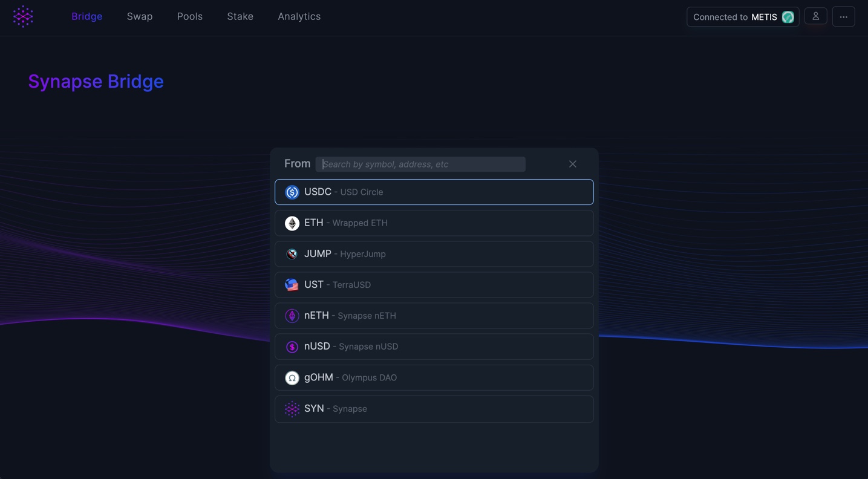868x479 pixels.
Task: Click the USDC coin icon
Action: pyautogui.click(x=292, y=192)
